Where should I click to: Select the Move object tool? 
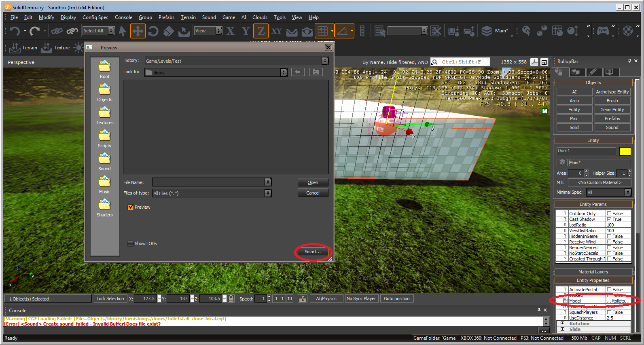click(138, 31)
